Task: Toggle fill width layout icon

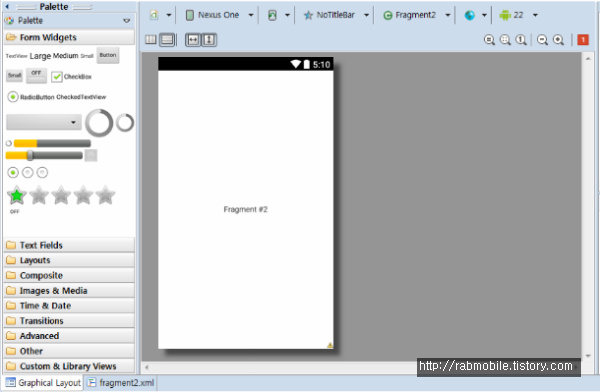Action: point(193,40)
